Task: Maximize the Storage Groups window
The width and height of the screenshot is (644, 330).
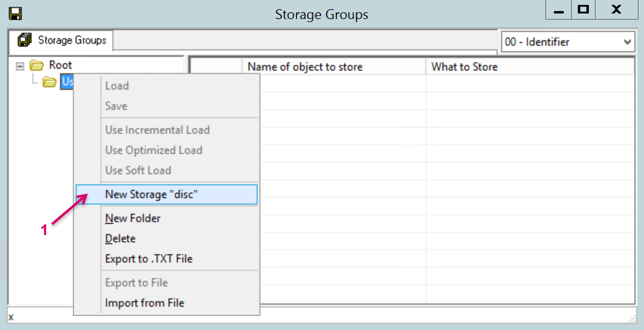Action: [583, 10]
